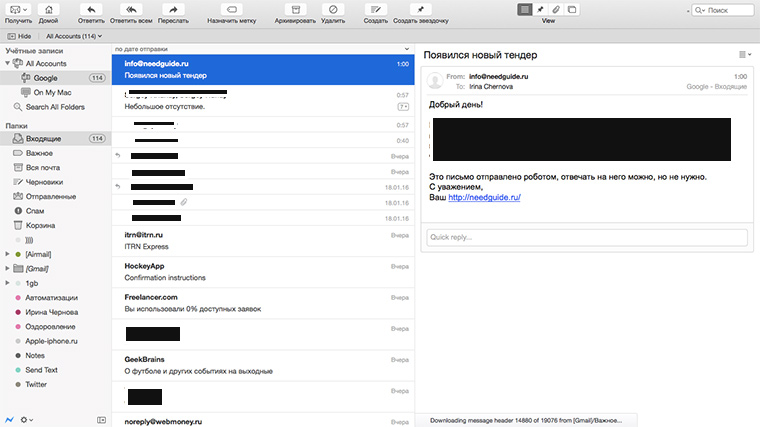Open the Входящие inbox folder

pyautogui.click(x=55, y=139)
